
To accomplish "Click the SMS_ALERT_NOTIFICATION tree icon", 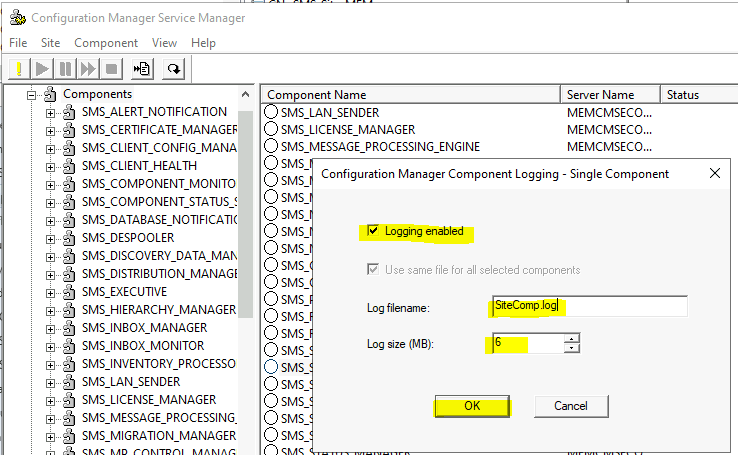I will 69,112.
